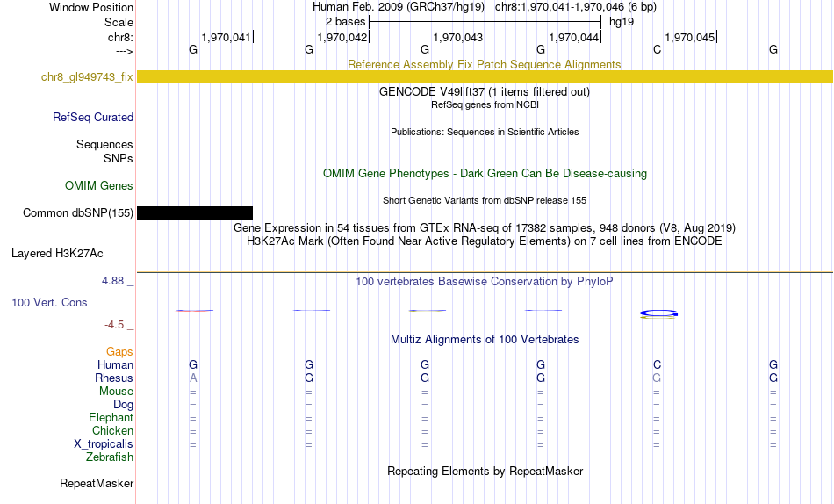Select the Rhesus species label
Viewport: 834px width, 504px height.
pyautogui.click(x=114, y=378)
